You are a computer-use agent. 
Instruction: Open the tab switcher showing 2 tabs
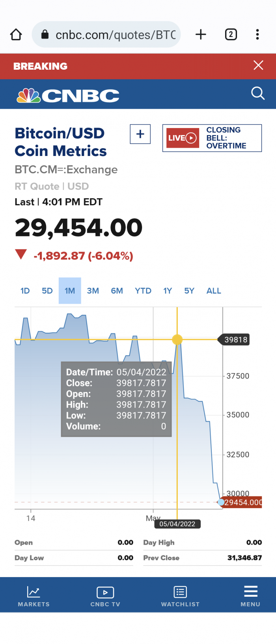(231, 35)
